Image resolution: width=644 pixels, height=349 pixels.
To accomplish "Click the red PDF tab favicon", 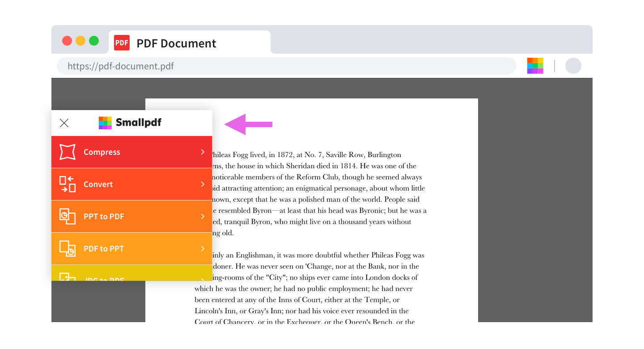I will (122, 43).
